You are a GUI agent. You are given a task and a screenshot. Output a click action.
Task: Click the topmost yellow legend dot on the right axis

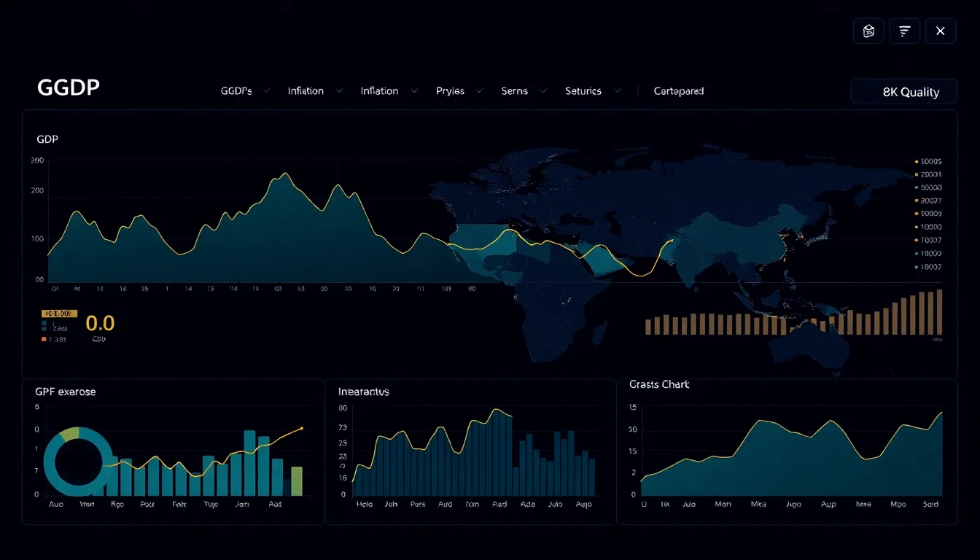coord(917,162)
